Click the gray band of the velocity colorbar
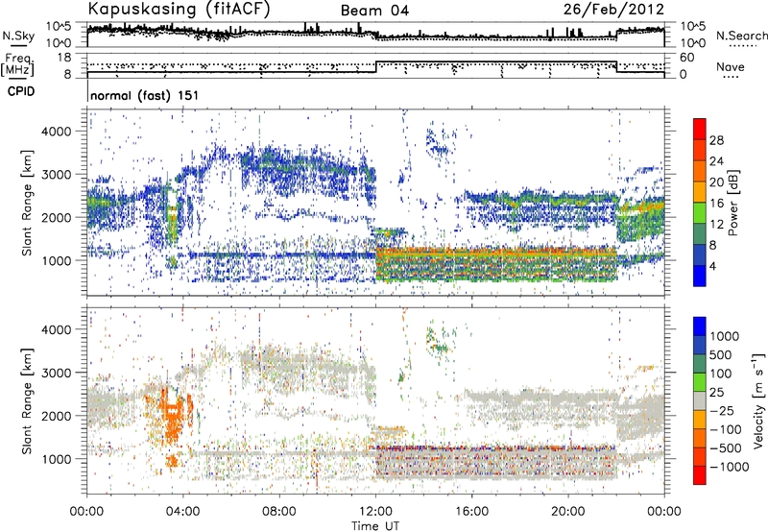The width and height of the screenshot is (768, 532). coord(700,400)
